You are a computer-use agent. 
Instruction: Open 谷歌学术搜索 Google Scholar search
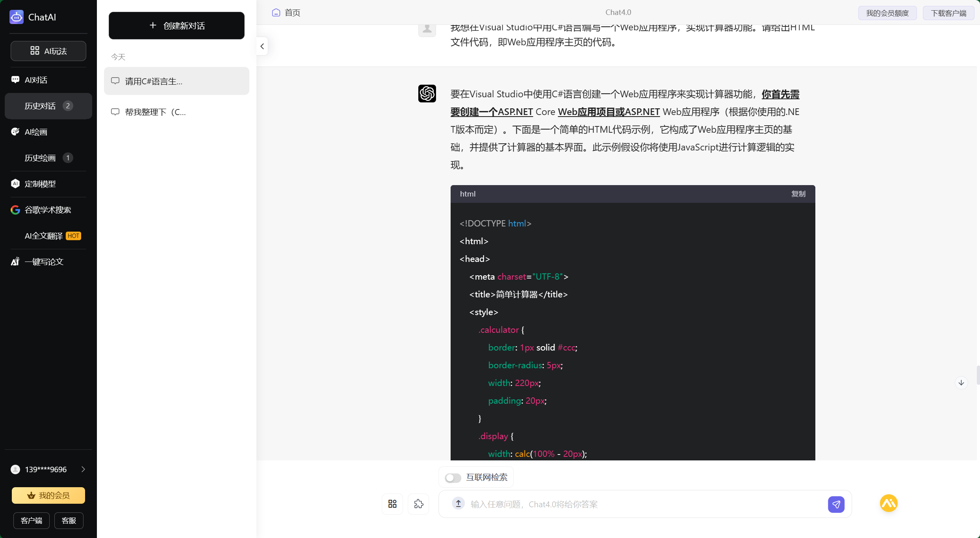click(47, 210)
